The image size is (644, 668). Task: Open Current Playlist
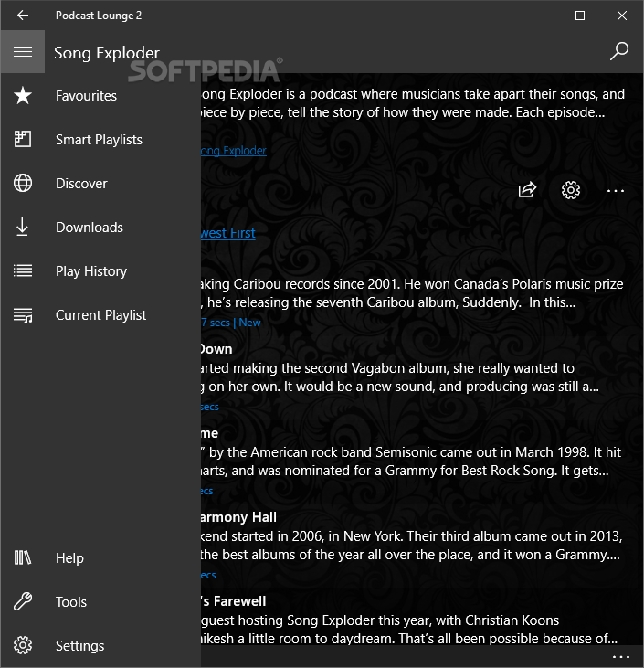(x=101, y=315)
